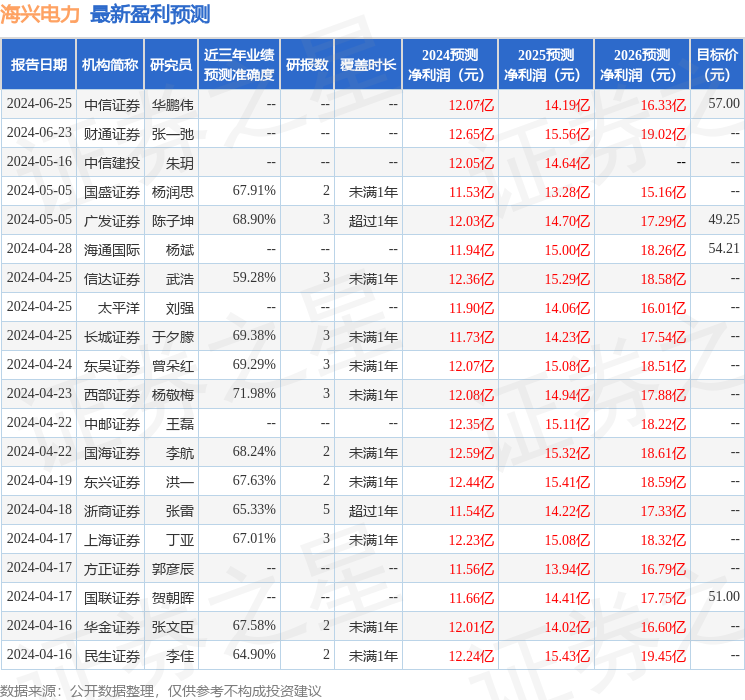Click analyst name 陈子坤

point(173,221)
